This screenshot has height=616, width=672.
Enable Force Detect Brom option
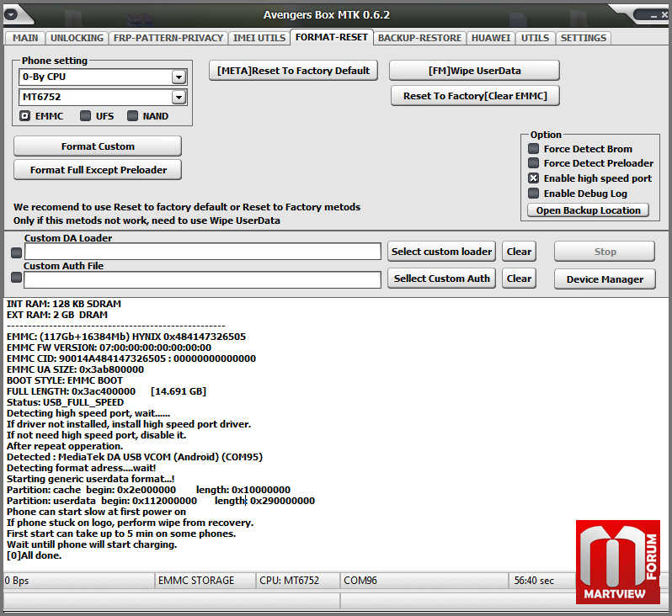pyautogui.click(x=533, y=149)
